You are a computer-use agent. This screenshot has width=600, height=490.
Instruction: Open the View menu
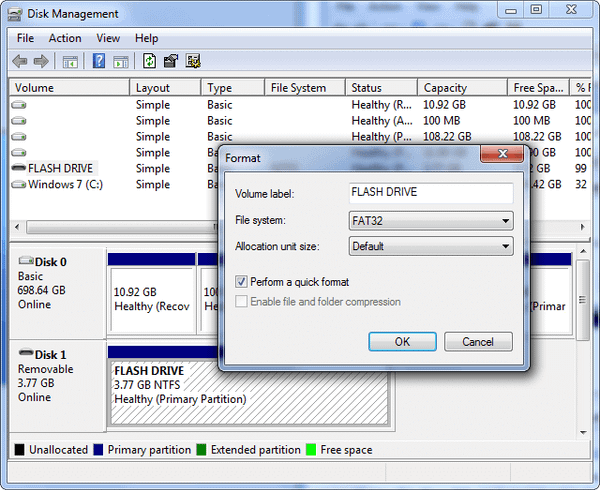[x=108, y=38]
